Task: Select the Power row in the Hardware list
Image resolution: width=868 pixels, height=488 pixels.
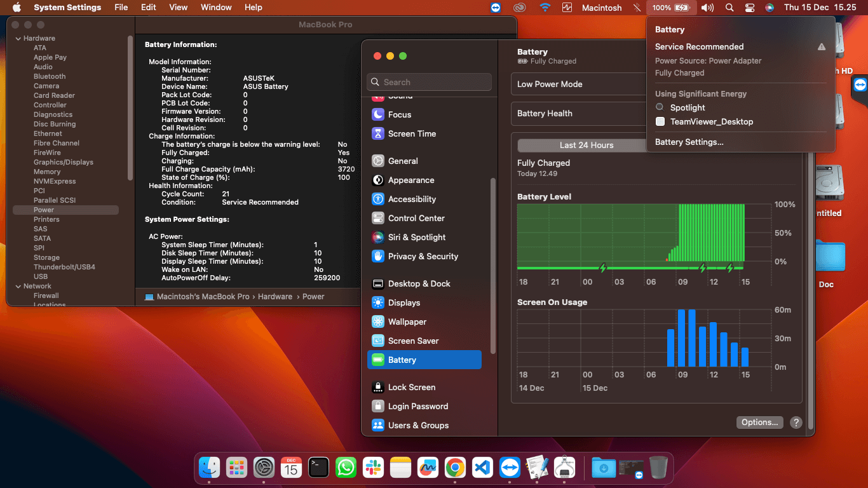Action: 65,210
